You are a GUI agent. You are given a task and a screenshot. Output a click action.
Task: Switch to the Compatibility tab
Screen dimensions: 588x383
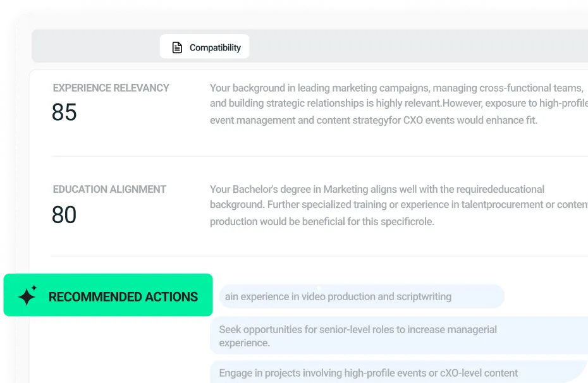(204, 46)
